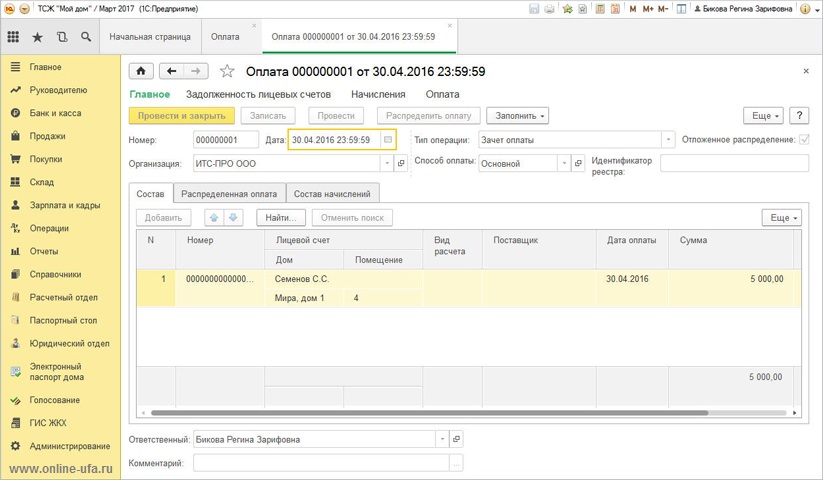
Task: Expand the Заполнить dropdown button
Action: pos(518,116)
